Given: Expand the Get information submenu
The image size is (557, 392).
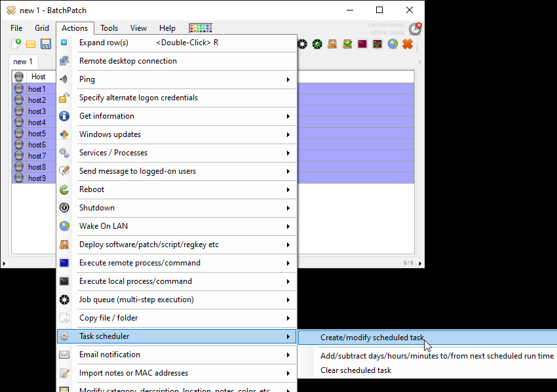Looking at the screenshot, I should pyautogui.click(x=176, y=116).
